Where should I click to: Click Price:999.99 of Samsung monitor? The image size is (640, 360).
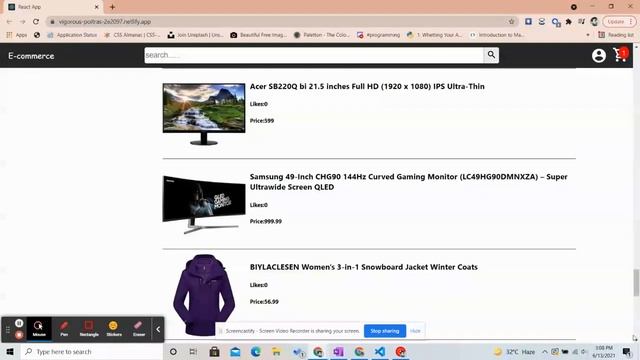click(x=266, y=221)
